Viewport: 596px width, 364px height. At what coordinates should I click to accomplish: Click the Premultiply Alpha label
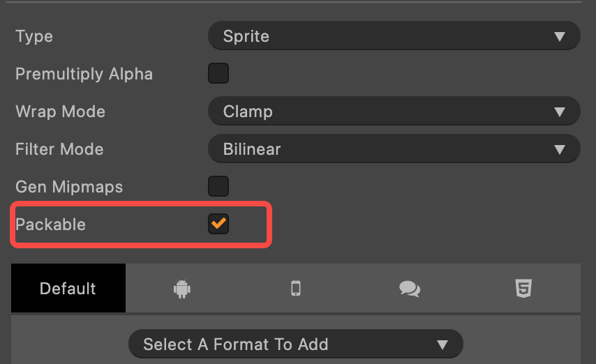(84, 74)
